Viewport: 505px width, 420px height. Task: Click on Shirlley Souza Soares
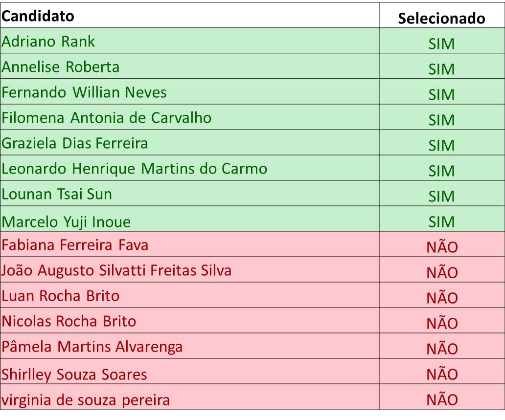tap(74, 375)
